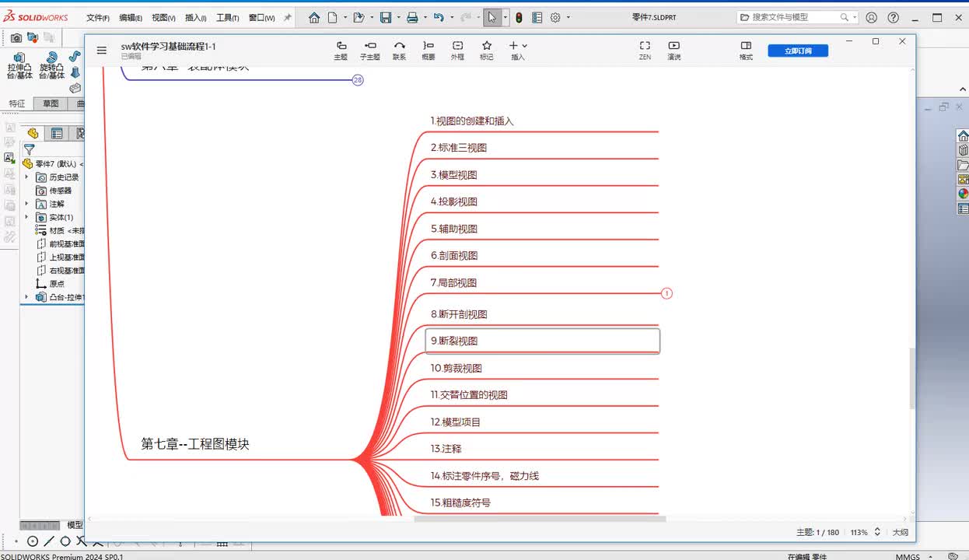Open SolidWorks 视图 menu
969x560 pixels.
click(x=163, y=17)
